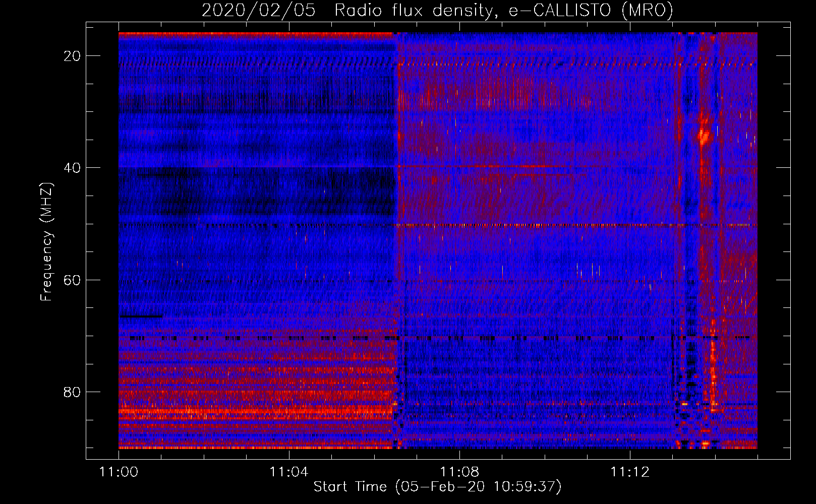Click the time tick label "11:04"
Image resolution: width=816 pixels, height=504 pixels.
click(289, 472)
